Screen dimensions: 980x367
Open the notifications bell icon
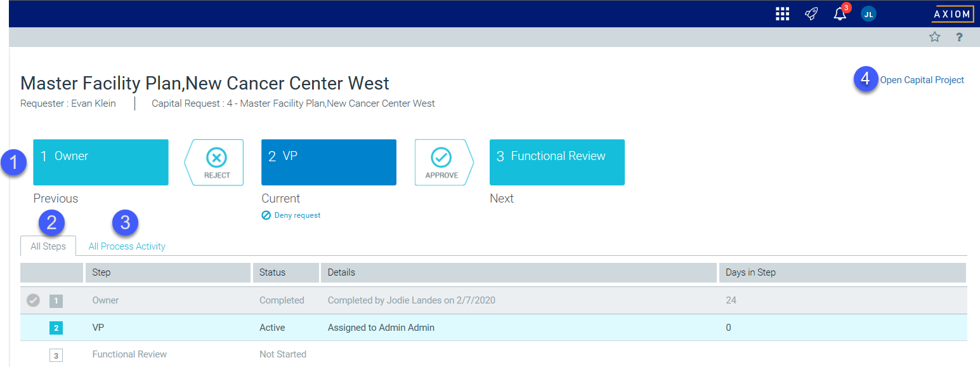(840, 14)
